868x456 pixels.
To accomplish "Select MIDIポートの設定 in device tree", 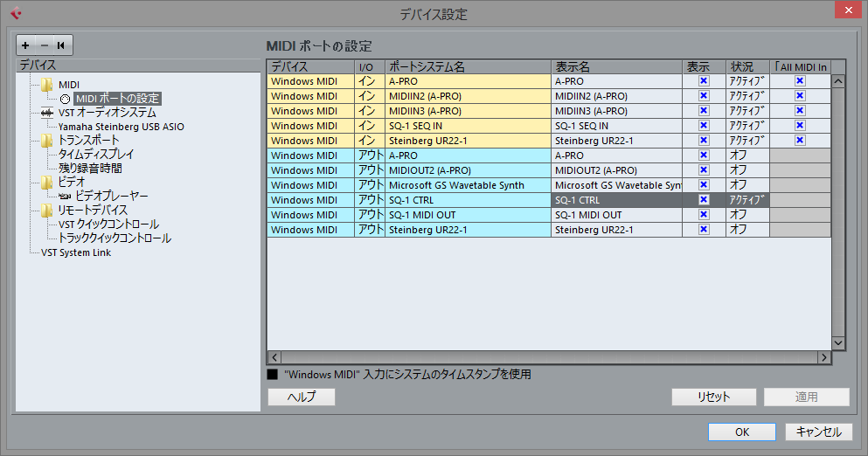I will coord(117,99).
